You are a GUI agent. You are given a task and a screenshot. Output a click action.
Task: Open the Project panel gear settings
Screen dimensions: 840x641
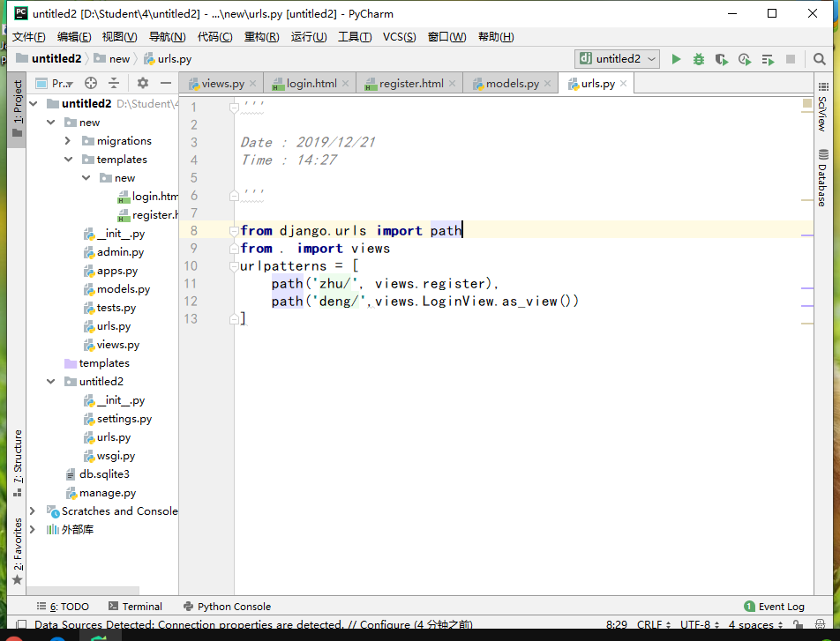coord(143,83)
